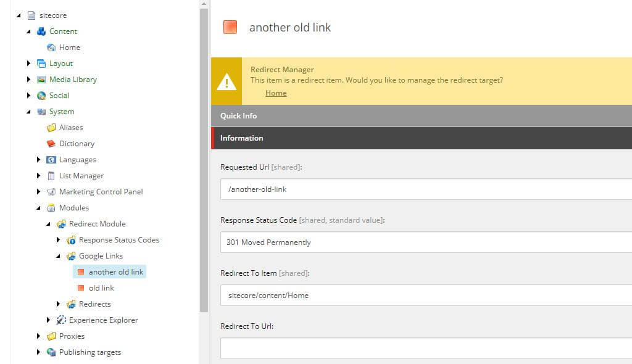The width and height of the screenshot is (632, 364).
Task: Toggle the Information section header
Action: [x=422, y=138]
